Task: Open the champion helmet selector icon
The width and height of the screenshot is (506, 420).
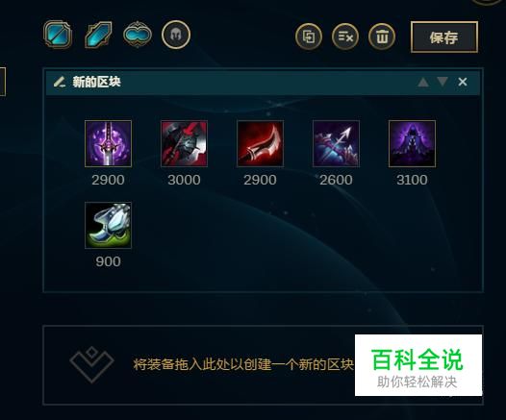Action: tap(176, 35)
